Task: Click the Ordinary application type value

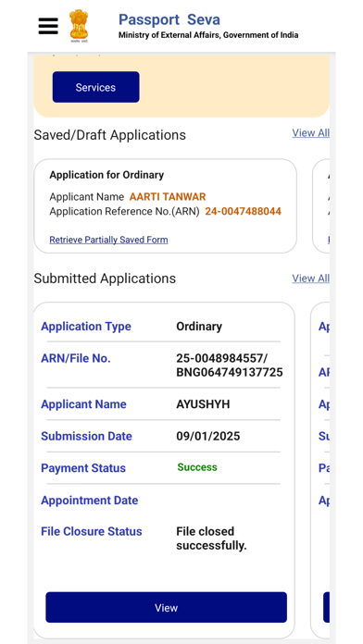Action: [x=199, y=327]
